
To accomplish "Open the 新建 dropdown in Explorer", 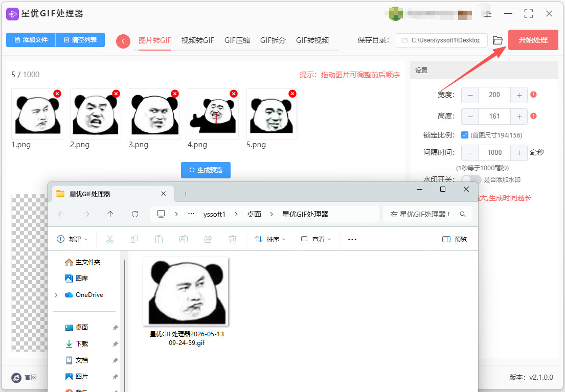I will [x=72, y=239].
